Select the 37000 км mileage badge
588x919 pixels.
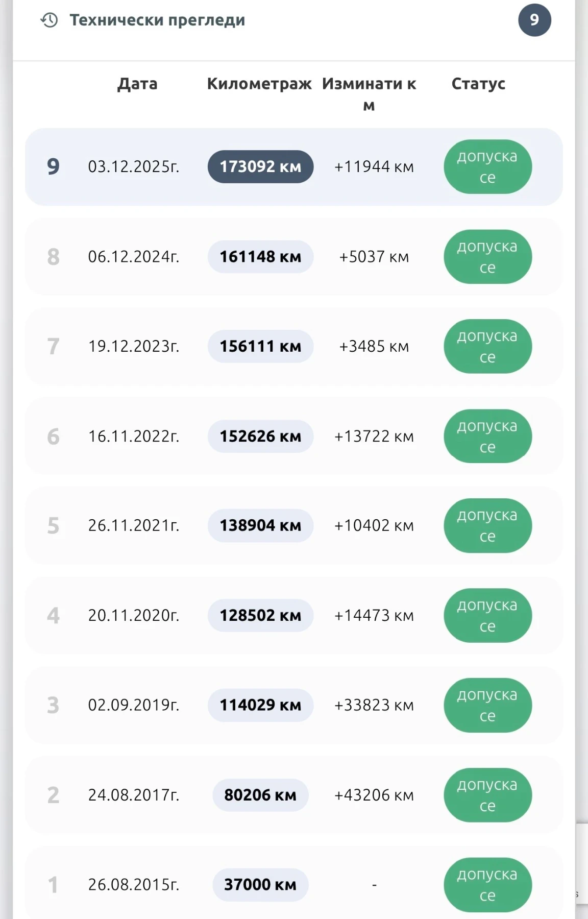point(260,884)
